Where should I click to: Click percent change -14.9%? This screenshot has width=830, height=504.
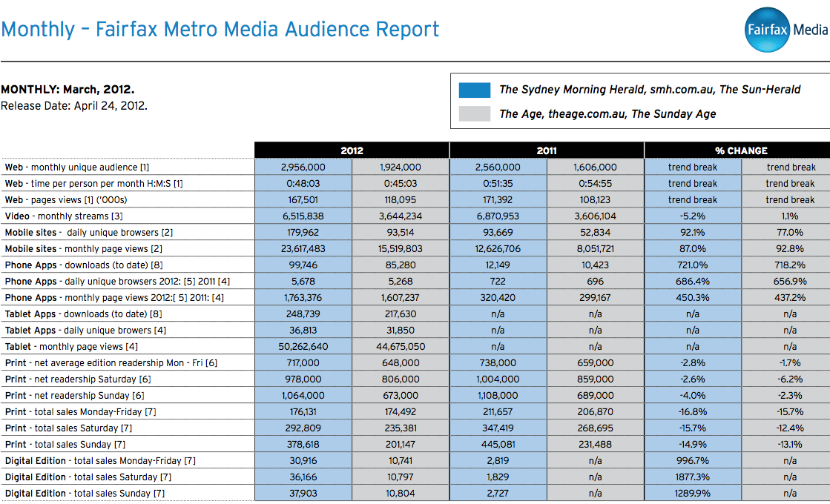pyautogui.click(x=692, y=445)
